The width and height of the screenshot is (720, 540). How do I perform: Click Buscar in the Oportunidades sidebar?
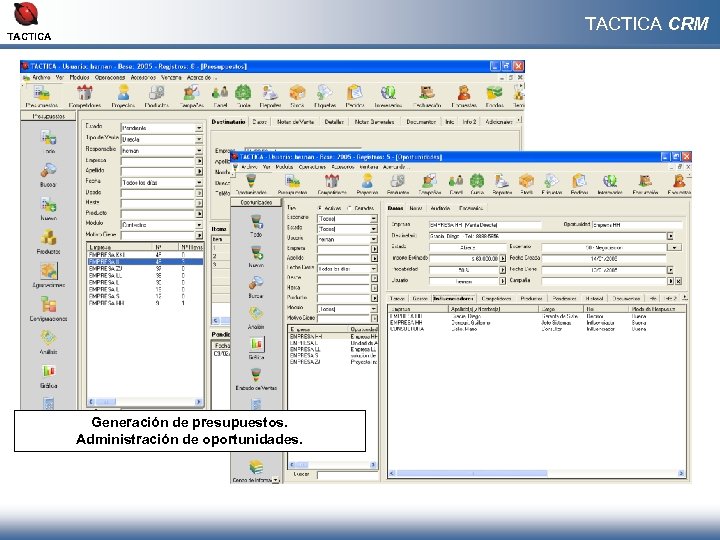(256, 287)
